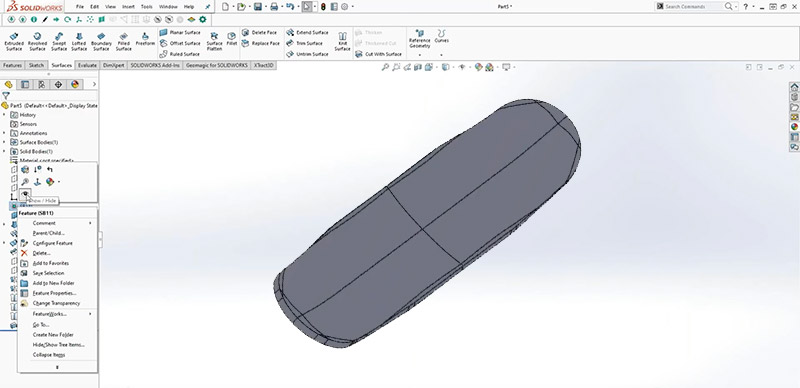Pin the menu bar with pushpin icon
The height and width of the screenshot is (388, 800).
[x=207, y=7]
